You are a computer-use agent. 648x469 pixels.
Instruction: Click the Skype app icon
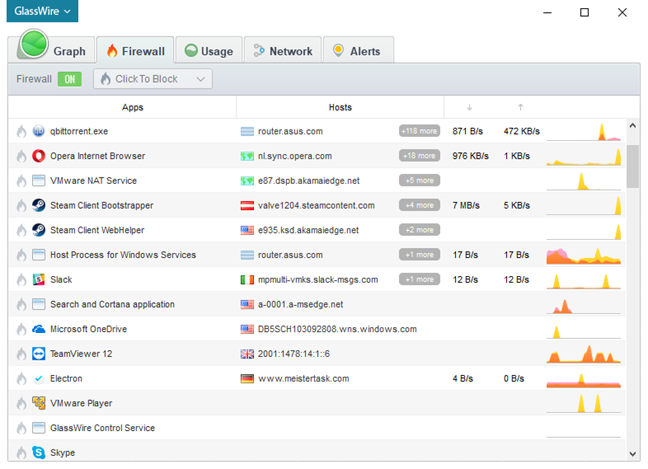click(x=38, y=452)
